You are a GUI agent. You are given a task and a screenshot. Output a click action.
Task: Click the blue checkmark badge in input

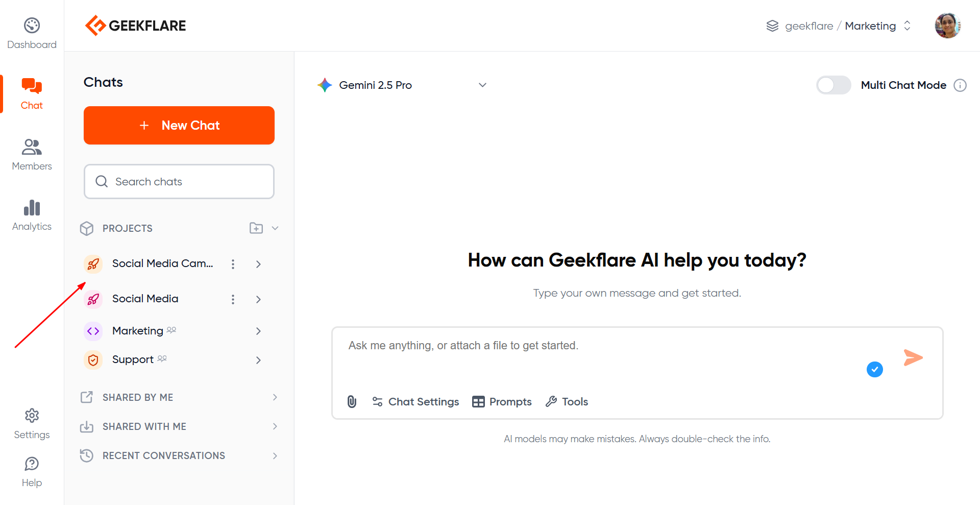click(874, 369)
